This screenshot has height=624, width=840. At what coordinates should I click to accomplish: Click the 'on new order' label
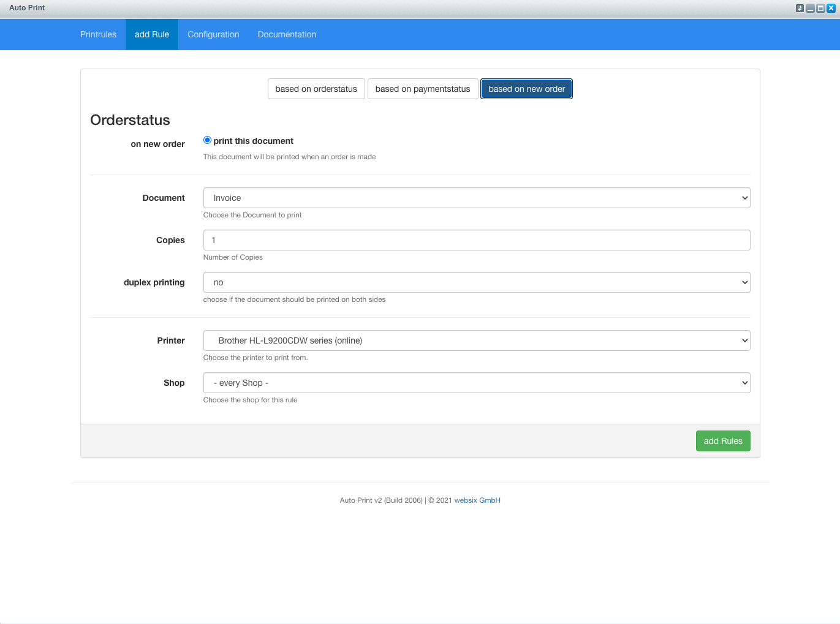click(x=157, y=144)
